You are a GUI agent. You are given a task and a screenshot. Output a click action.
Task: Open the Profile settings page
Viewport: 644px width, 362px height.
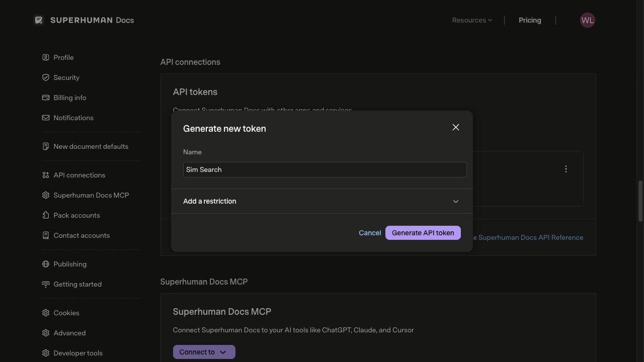pos(63,57)
